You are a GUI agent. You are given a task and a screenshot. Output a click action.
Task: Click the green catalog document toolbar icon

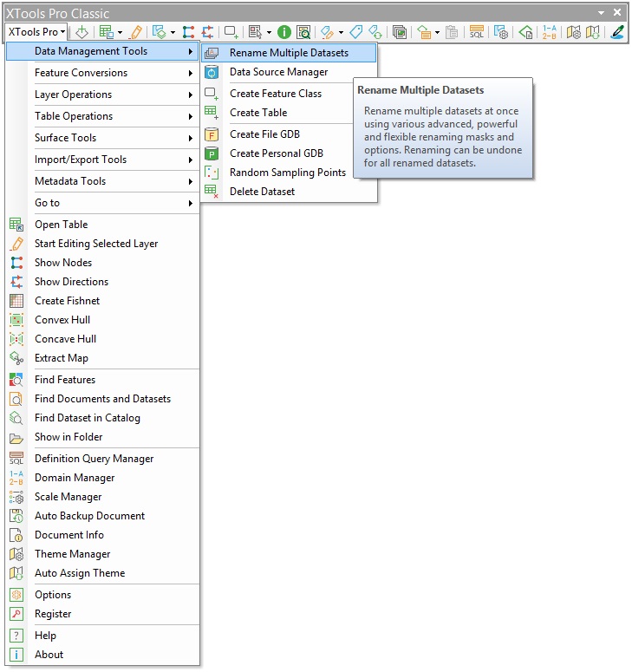[x=525, y=32]
